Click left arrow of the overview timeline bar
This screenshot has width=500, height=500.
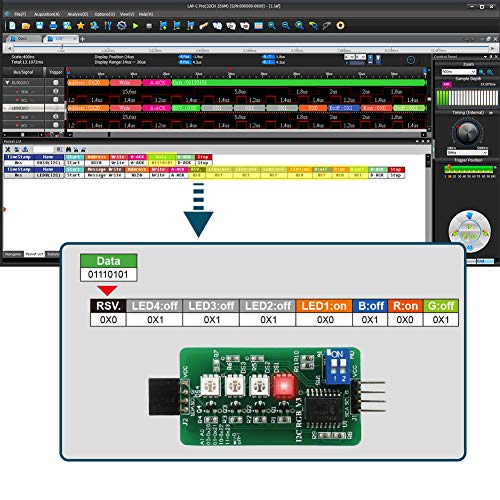click(x=10, y=49)
